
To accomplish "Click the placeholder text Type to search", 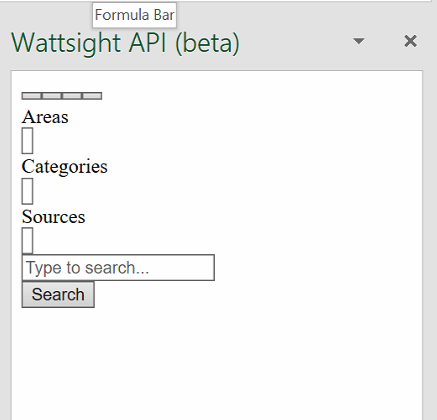I will 87,268.
